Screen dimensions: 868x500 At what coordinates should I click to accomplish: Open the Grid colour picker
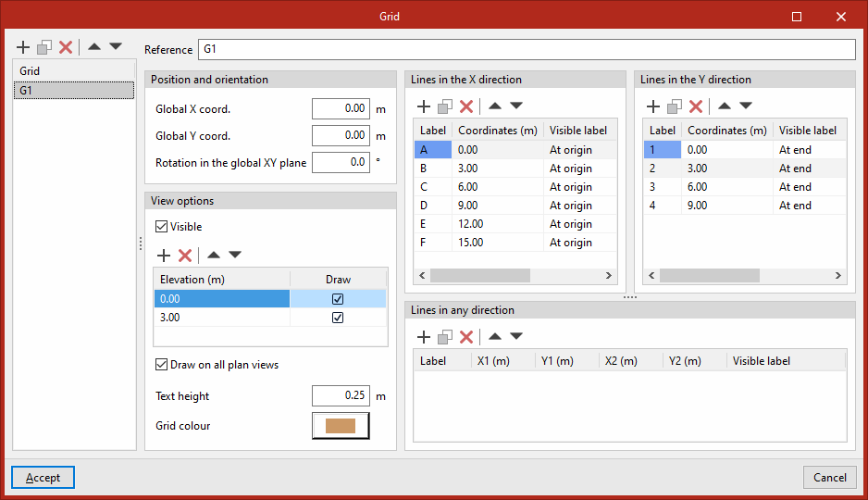(341, 425)
